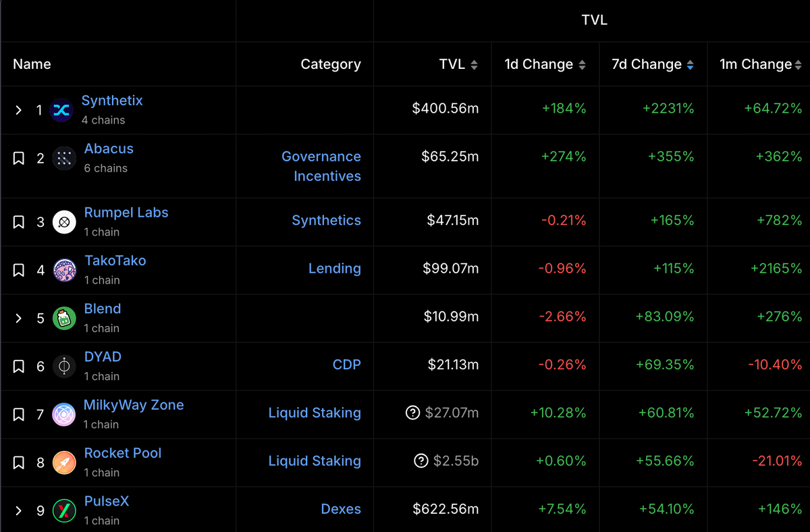Viewport: 810px width, 532px height.
Task: Expand the Synthetix row chevron
Action: point(19,110)
